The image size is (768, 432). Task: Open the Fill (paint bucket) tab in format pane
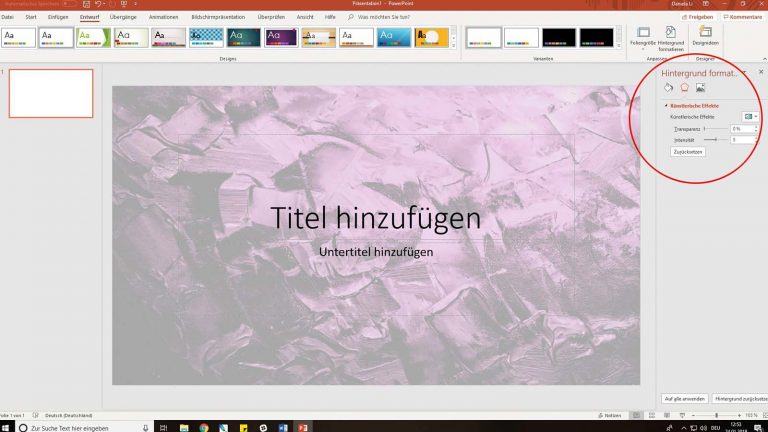tap(669, 88)
